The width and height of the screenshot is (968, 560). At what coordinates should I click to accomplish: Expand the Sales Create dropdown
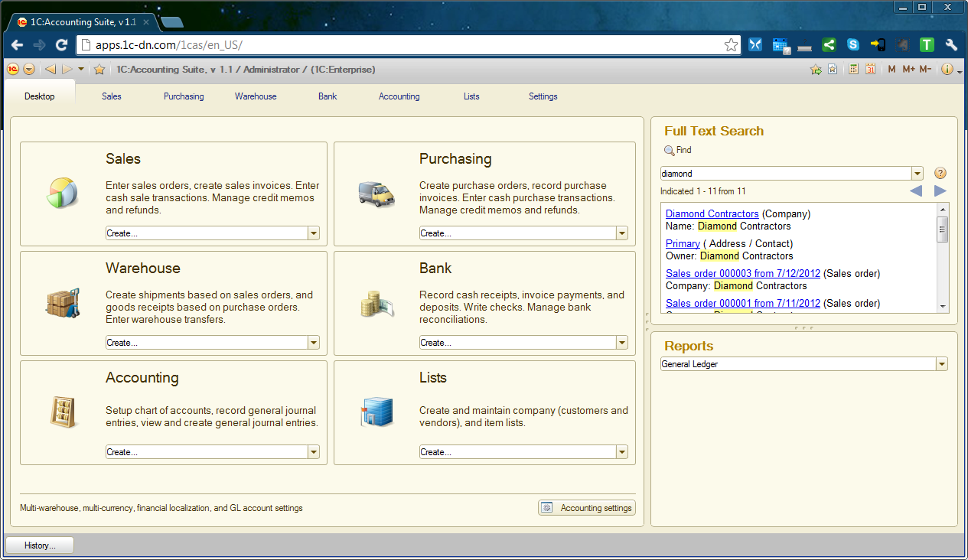point(313,233)
